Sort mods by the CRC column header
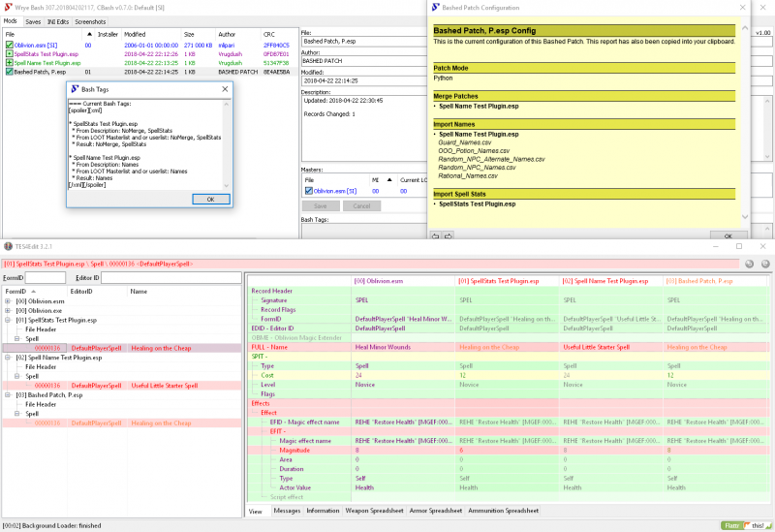The height and width of the screenshot is (532, 775). pyautogui.click(x=278, y=34)
